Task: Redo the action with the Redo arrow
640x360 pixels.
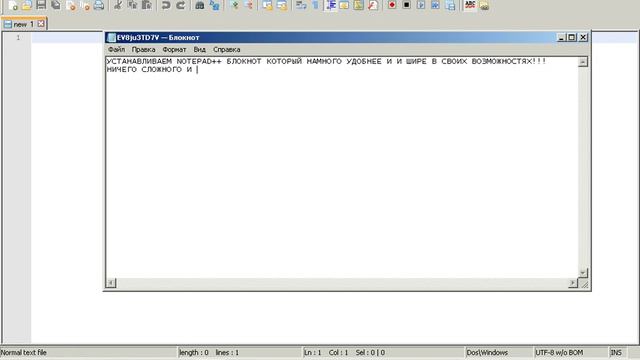Action: 180,5
